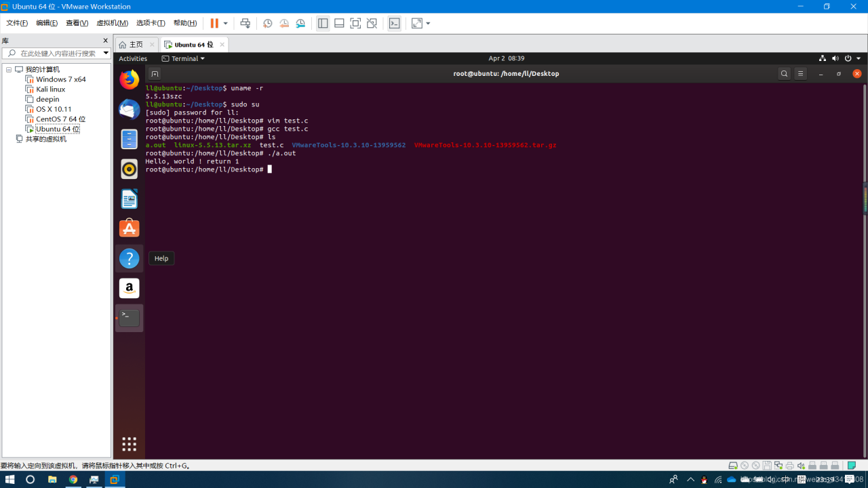Launch Thunderbird mail from the dock
Viewport: 868px width, 488px height.
click(x=129, y=109)
